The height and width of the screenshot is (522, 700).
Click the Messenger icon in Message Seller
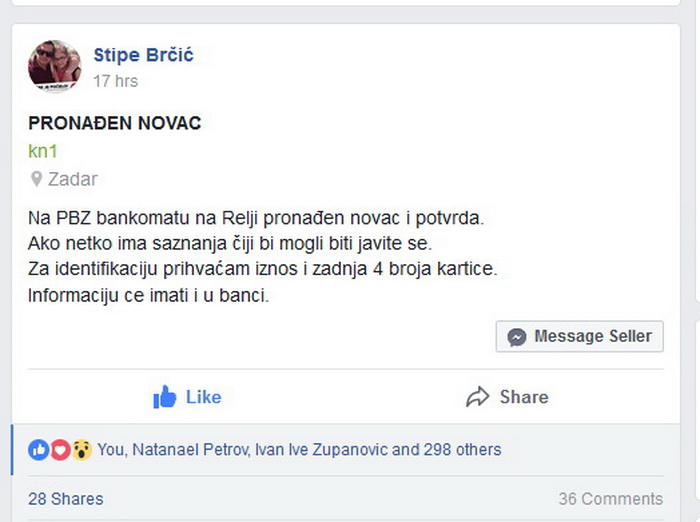tap(517, 337)
